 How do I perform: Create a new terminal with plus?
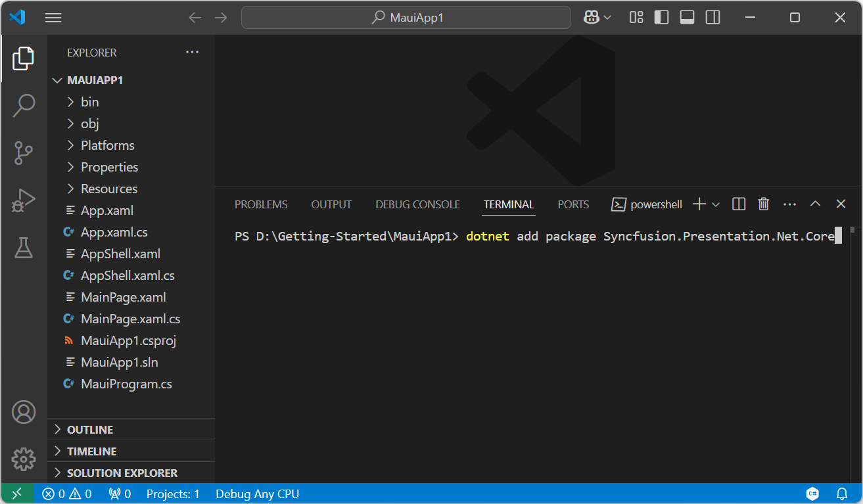pos(699,204)
